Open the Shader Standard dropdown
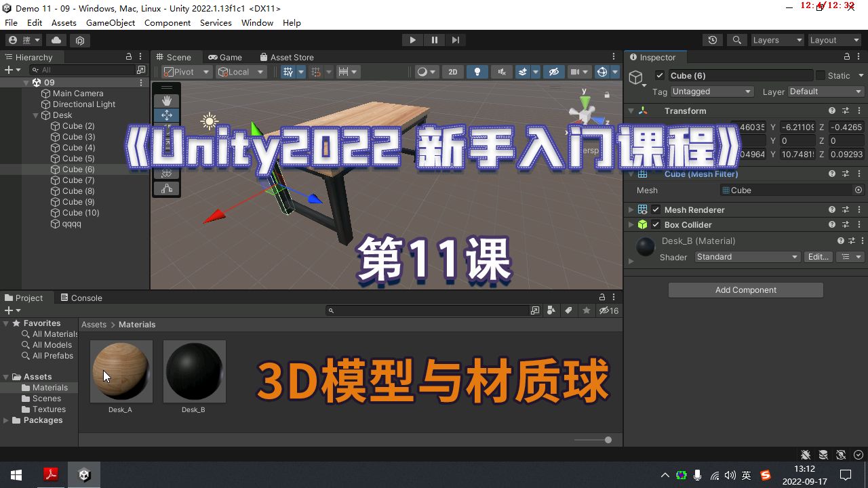 coord(748,257)
